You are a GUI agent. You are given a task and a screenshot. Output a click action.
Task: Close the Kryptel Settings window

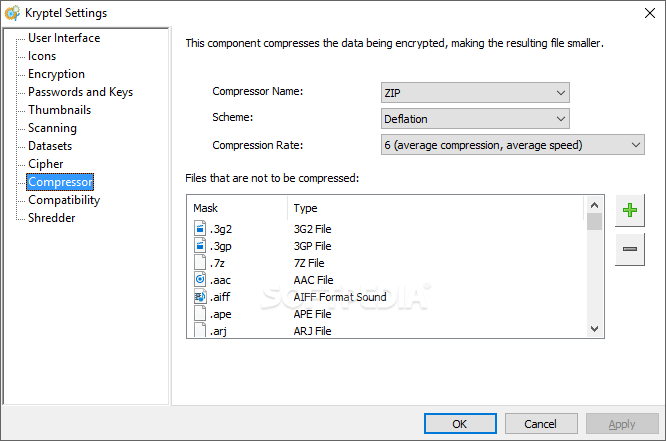click(649, 13)
